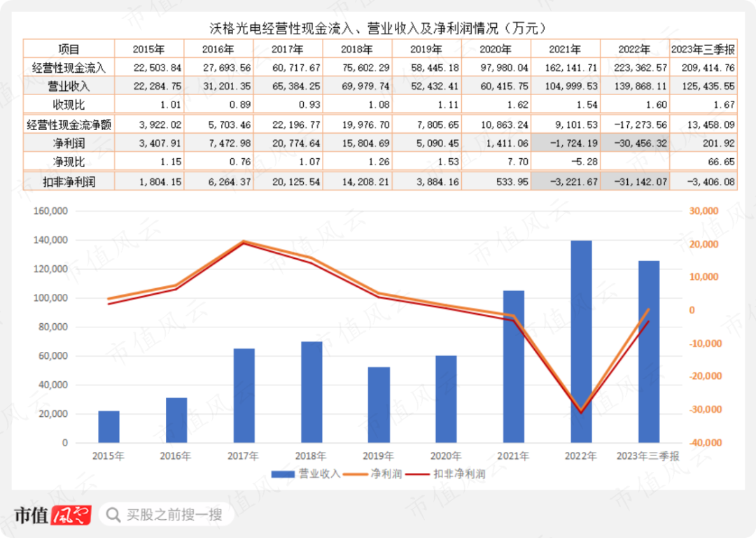756x538 pixels.
Task: Click the 2017年 x-axis label
Action: point(243,455)
